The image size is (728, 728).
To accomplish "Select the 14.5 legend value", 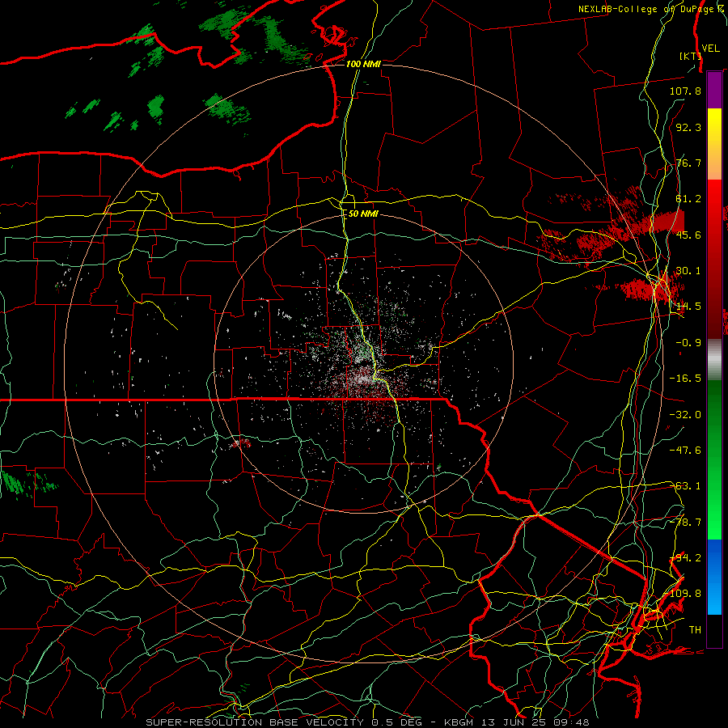I will pyautogui.click(x=688, y=307).
